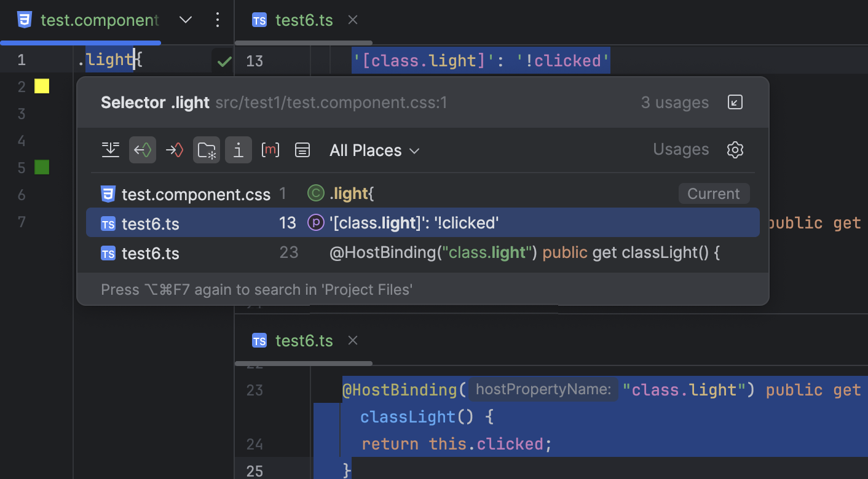Screen dimensions: 868x479
Task: Open the All Places dropdown
Action: pyautogui.click(x=374, y=150)
